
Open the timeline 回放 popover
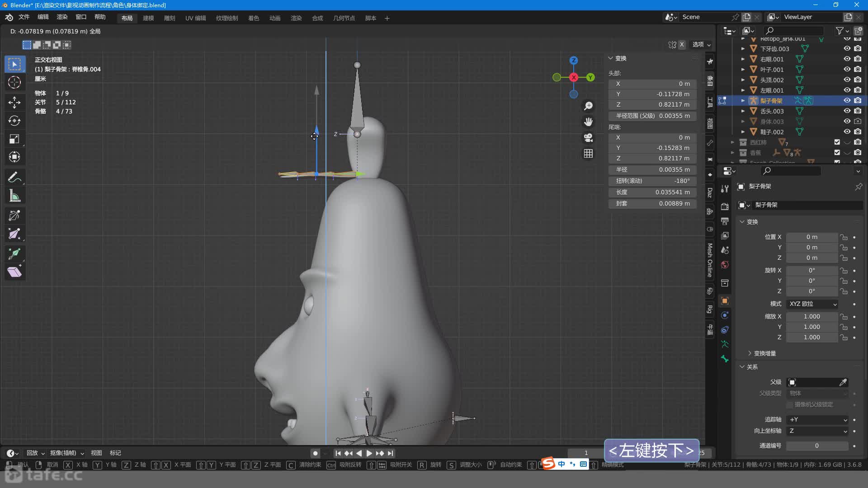tap(35, 453)
